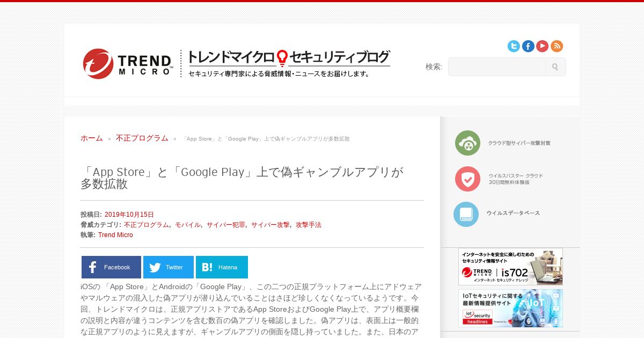Click the article headline about fake gambling apps
This screenshot has height=338, width=644.
tap(242, 178)
